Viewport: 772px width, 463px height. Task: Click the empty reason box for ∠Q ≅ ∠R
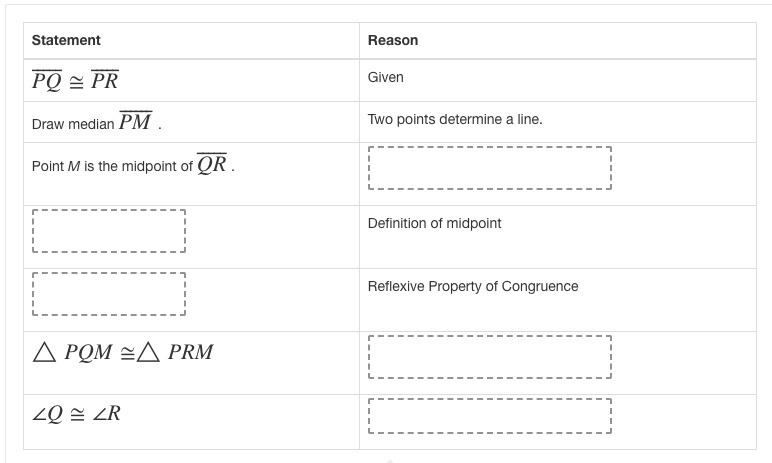[490, 416]
